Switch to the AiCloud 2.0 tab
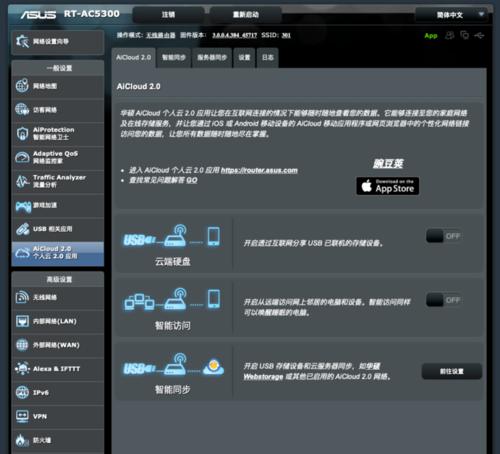 click(133, 58)
